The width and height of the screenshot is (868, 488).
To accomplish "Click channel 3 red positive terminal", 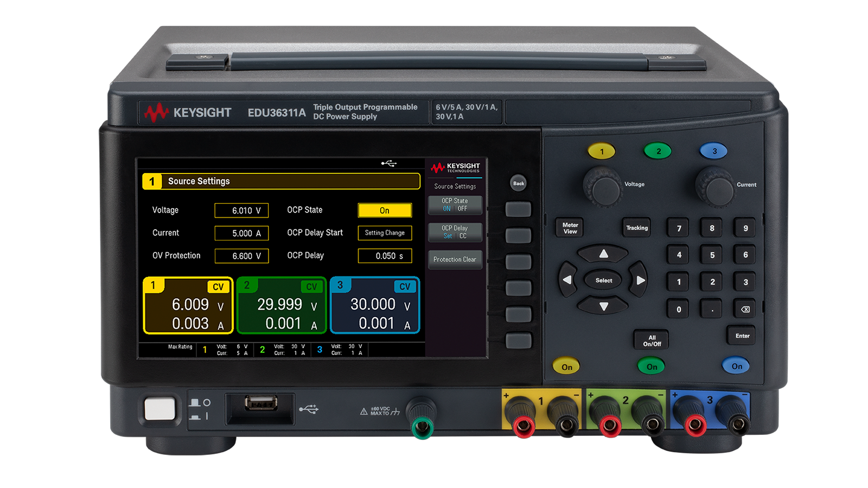I will (x=694, y=425).
